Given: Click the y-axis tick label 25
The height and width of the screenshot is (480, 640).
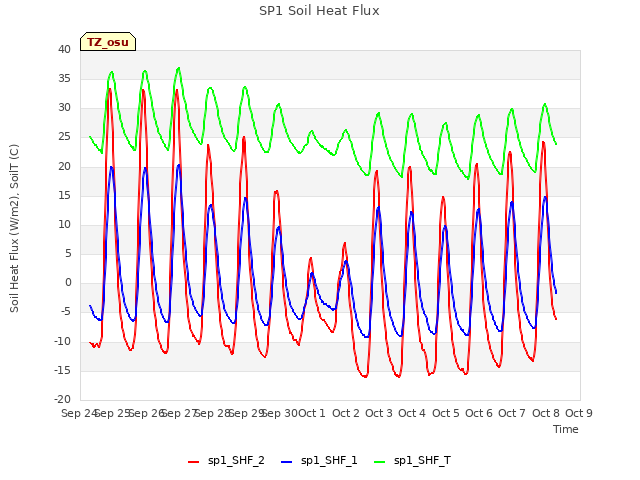Looking at the screenshot, I should [x=64, y=137].
